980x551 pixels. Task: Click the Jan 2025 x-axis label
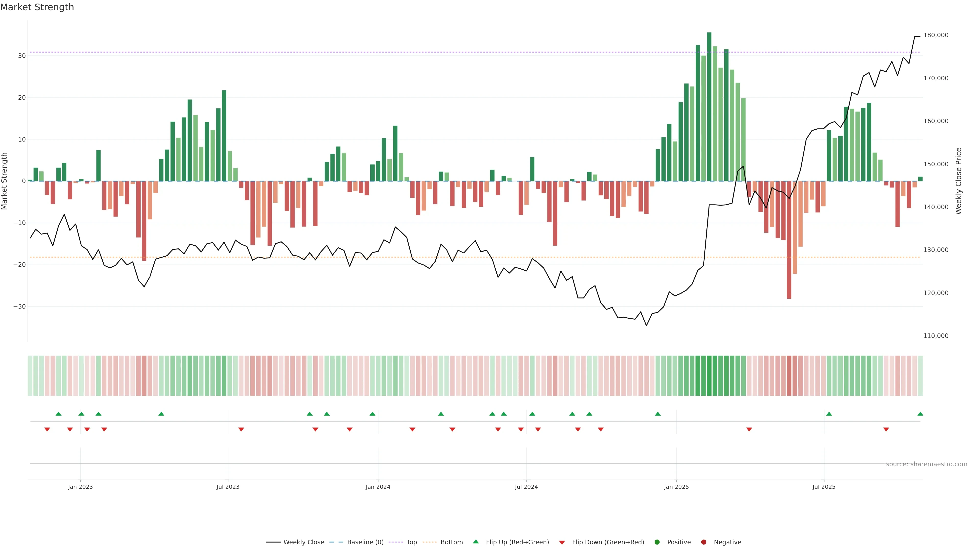[676, 487]
